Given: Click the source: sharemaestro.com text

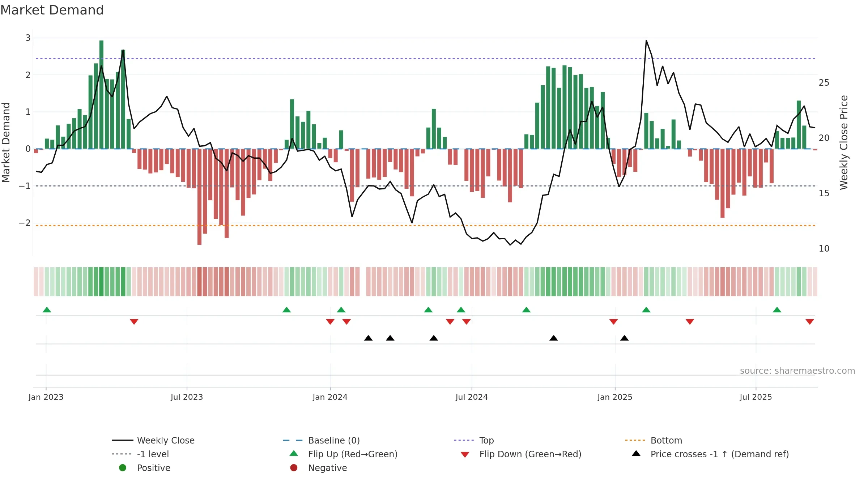Looking at the screenshot, I should [x=797, y=371].
